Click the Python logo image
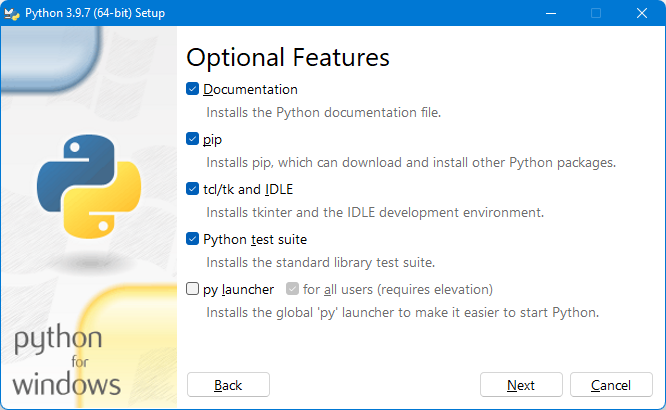666x410 pixels. [89, 186]
